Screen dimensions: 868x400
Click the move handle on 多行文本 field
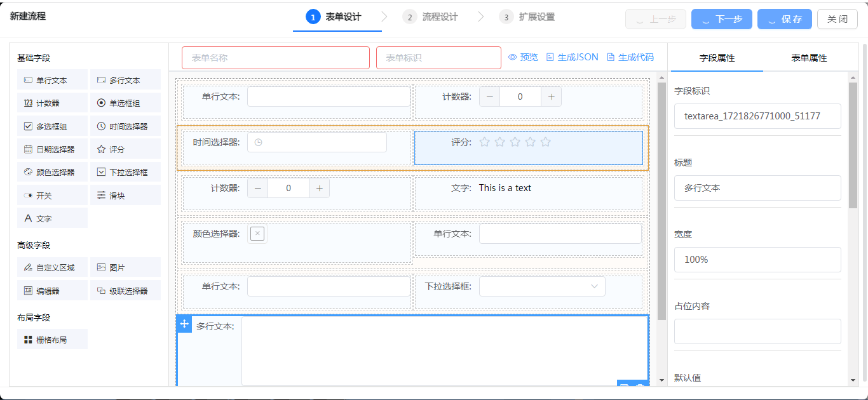(x=184, y=324)
